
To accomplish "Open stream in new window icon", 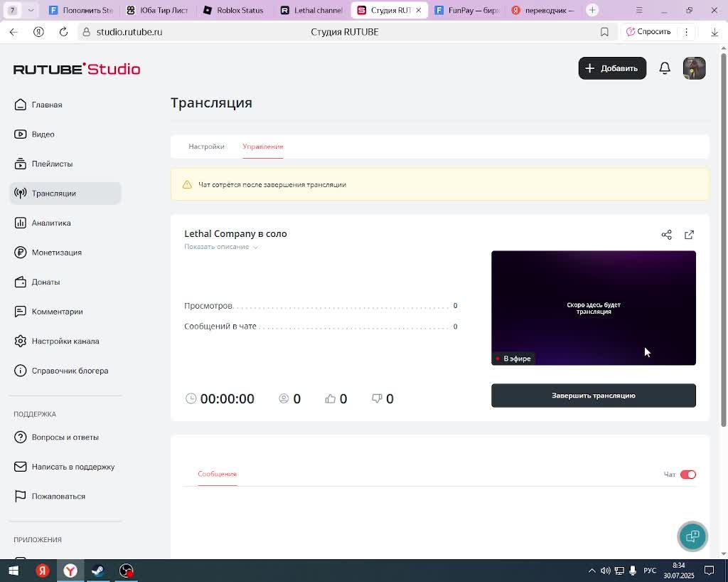I will point(690,235).
